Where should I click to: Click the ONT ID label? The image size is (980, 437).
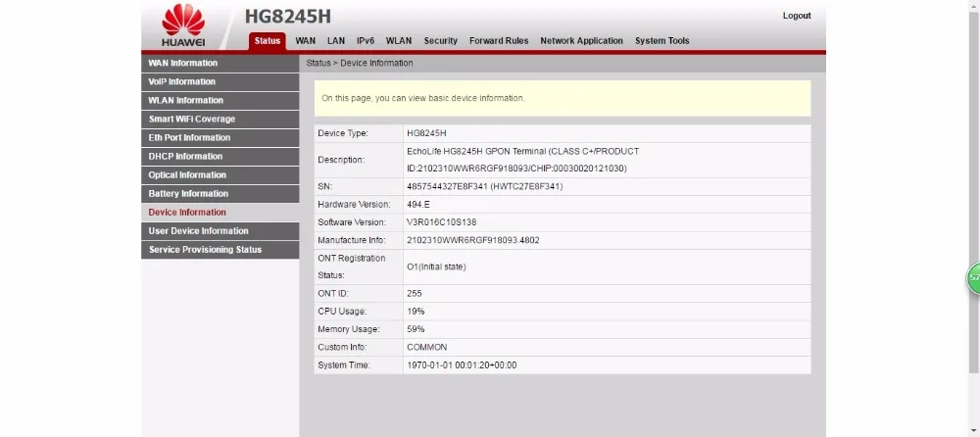[x=333, y=293]
